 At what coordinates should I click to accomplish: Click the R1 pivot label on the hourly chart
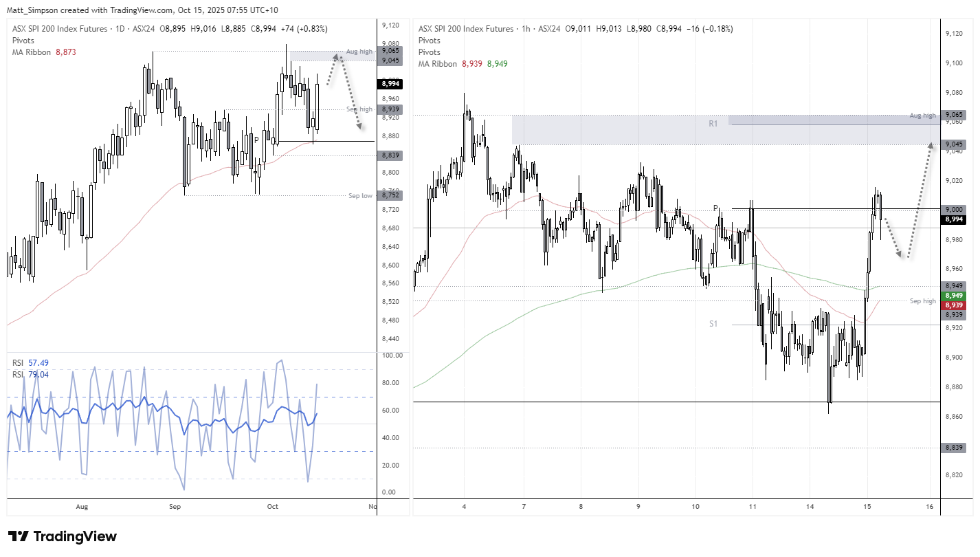713,123
